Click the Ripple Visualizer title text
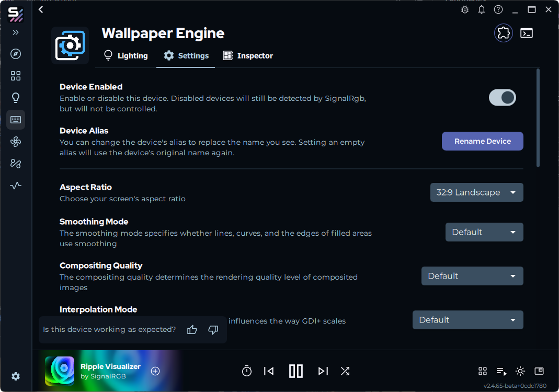This screenshot has width=559, height=392. pyautogui.click(x=110, y=366)
